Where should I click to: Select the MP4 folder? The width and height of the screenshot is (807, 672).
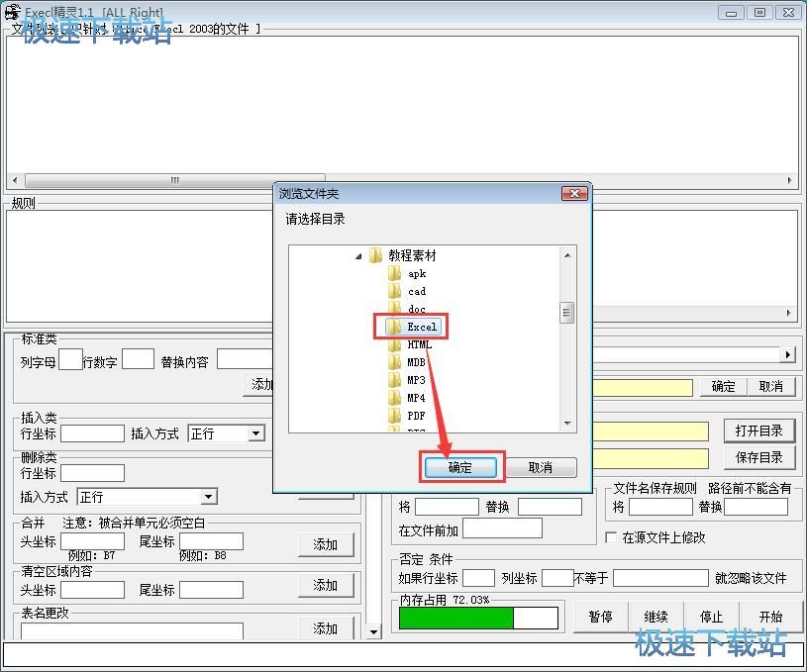point(416,398)
